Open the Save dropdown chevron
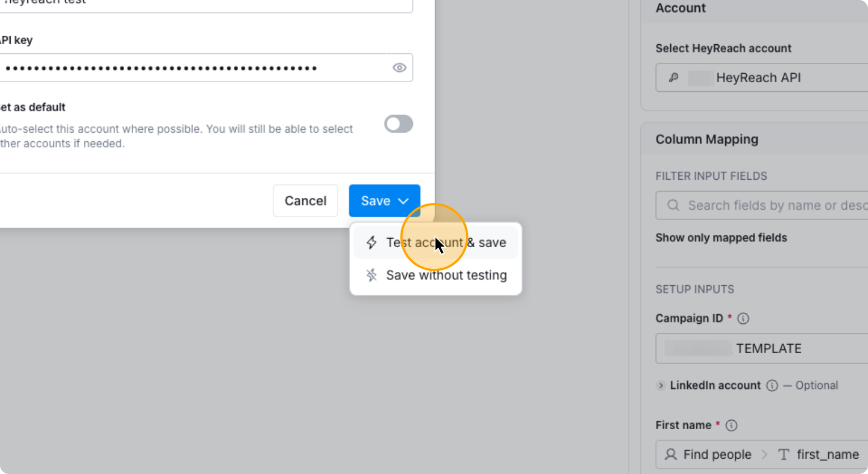Image resolution: width=868 pixels, height=474 pixels. point(404,201)
